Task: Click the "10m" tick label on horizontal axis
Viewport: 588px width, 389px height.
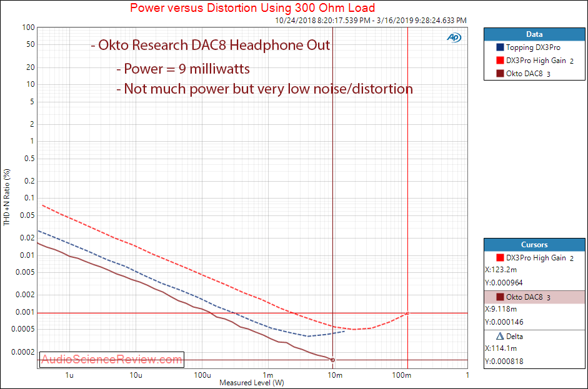Action: (335, 375)
